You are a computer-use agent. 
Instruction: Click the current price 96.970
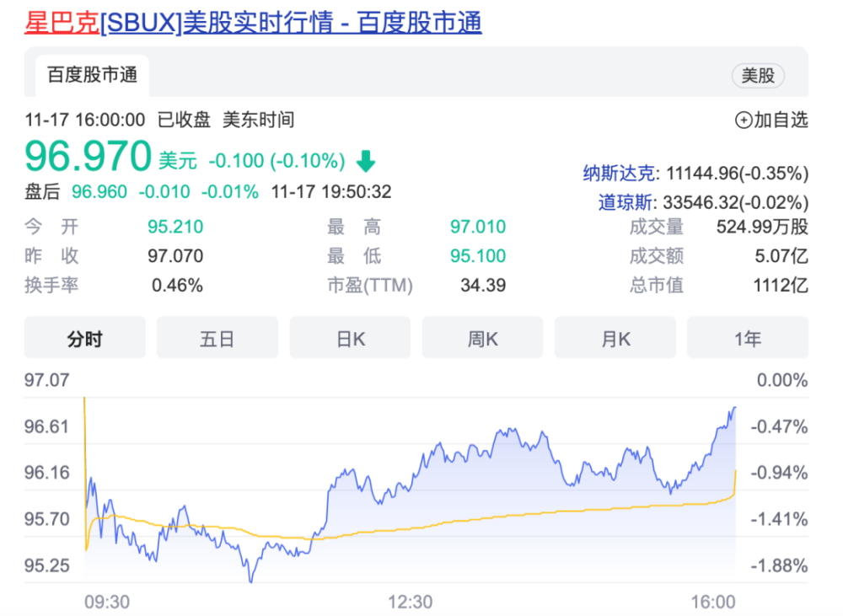coord(89,156)
